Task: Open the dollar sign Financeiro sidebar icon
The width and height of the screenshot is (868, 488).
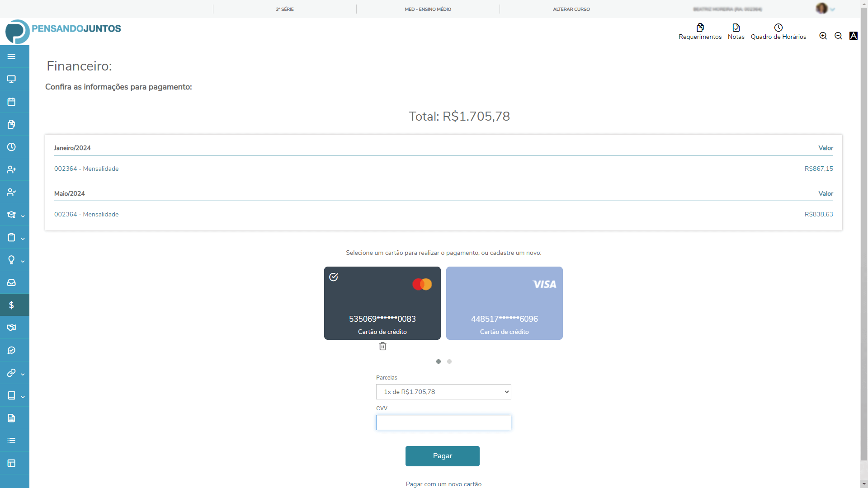Action: pyautogui.click(x=11, y=305)
